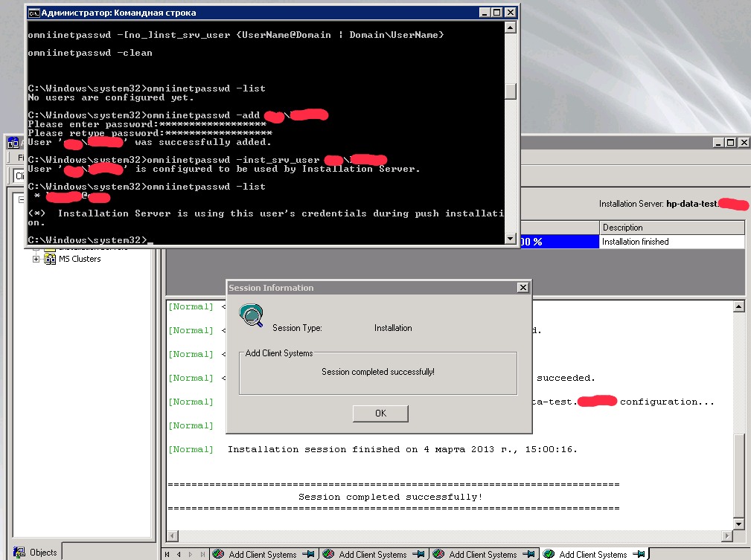Screen dimensions: 751x560
Task: Click the Description column header
Action: coord(671,228)
